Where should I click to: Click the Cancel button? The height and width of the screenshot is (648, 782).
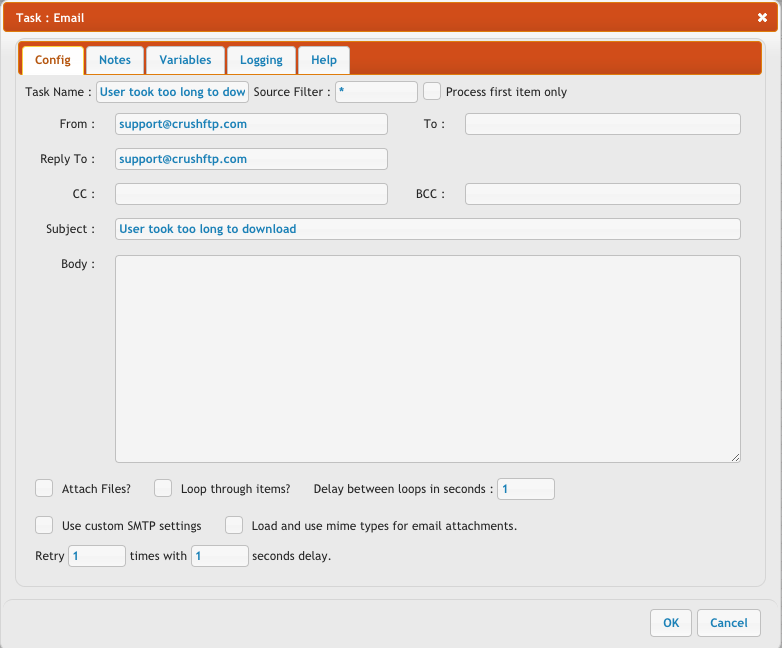pyautogui.click(x=729, y=623)
